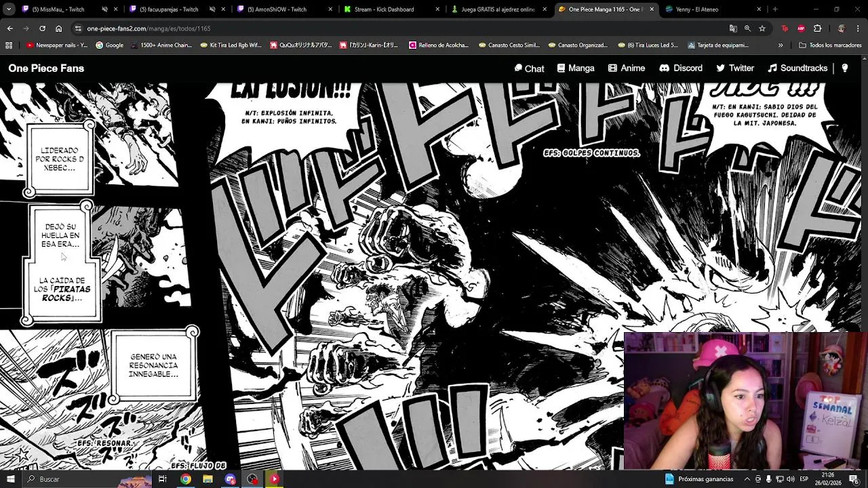Open a new browser tab
Screen dimensions: 868x488
tap(775, 9)
